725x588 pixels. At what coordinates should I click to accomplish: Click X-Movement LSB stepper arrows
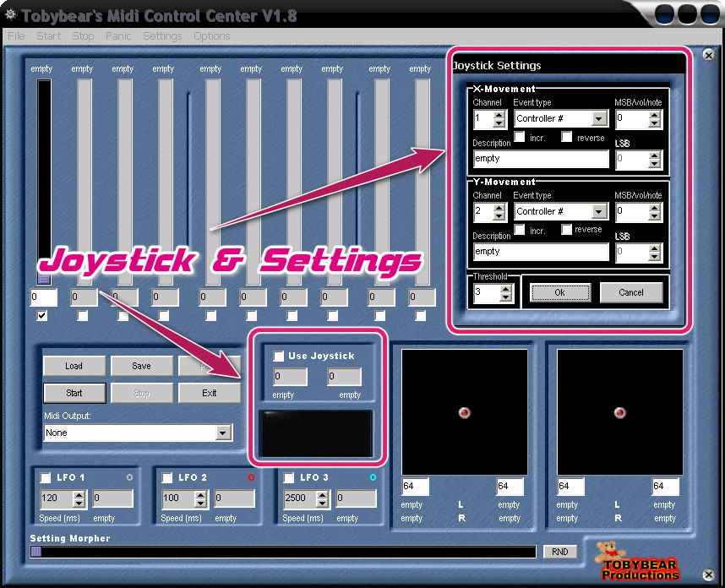click(654, 160)
